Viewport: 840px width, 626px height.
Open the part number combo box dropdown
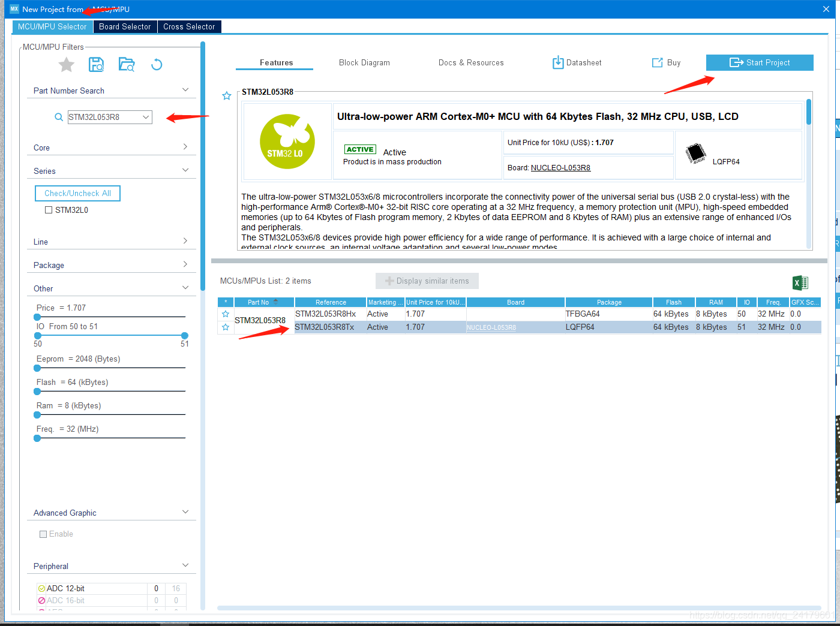[146, 118]
